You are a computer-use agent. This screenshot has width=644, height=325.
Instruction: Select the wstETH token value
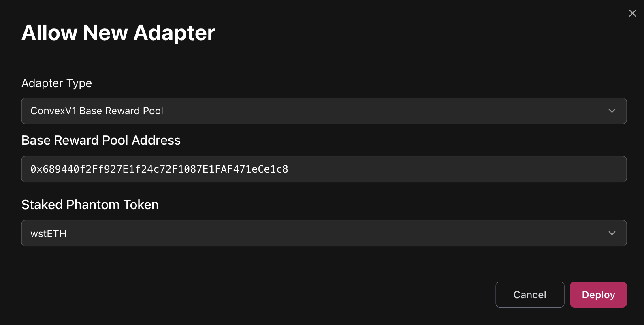pyautogui.click(x=48, y=233)
